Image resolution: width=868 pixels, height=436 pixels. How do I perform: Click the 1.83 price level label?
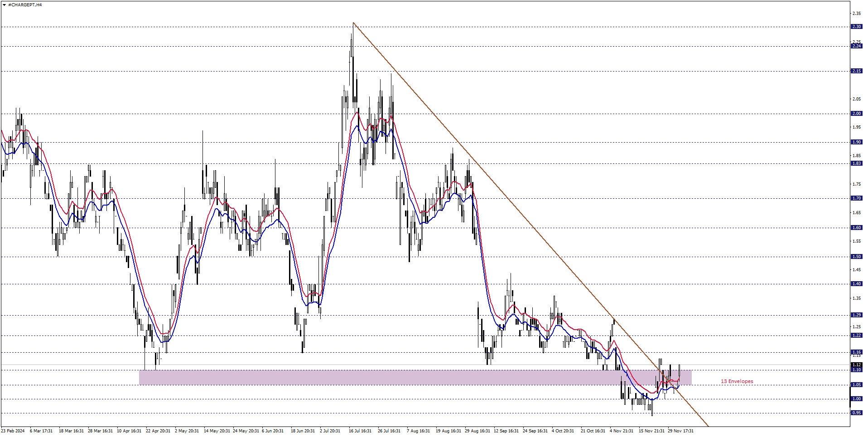point(856,163)
